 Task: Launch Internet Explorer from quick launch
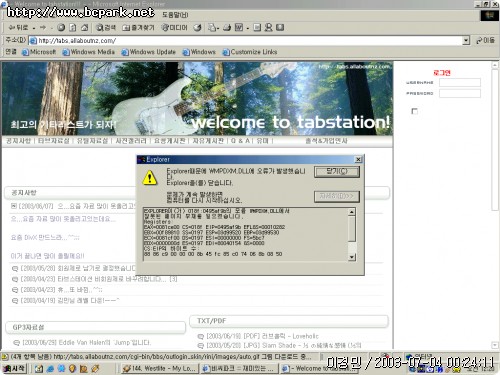[x=50, y=369]
